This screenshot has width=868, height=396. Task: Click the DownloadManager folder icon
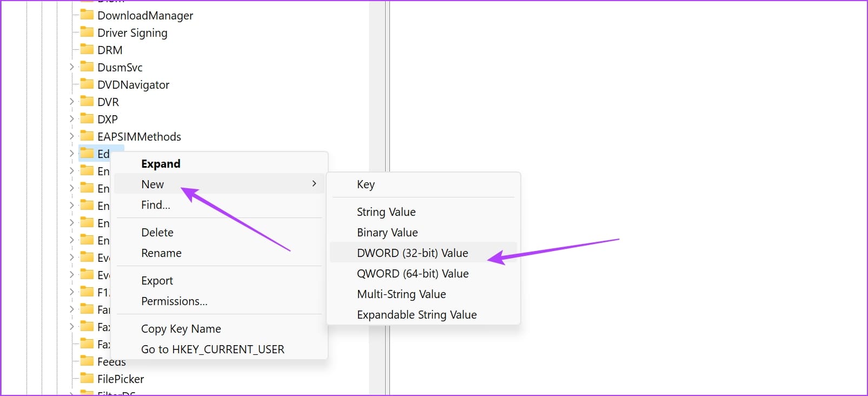87,15
